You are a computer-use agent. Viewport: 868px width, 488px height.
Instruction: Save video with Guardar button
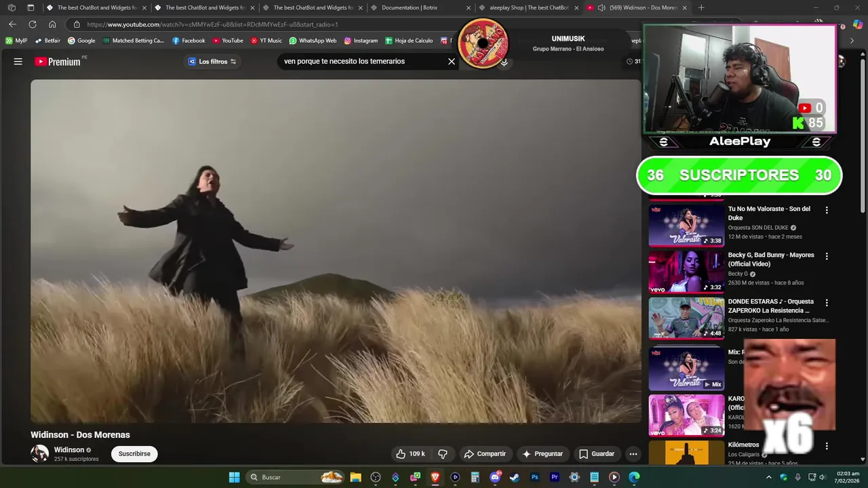(x=597, y=454)
